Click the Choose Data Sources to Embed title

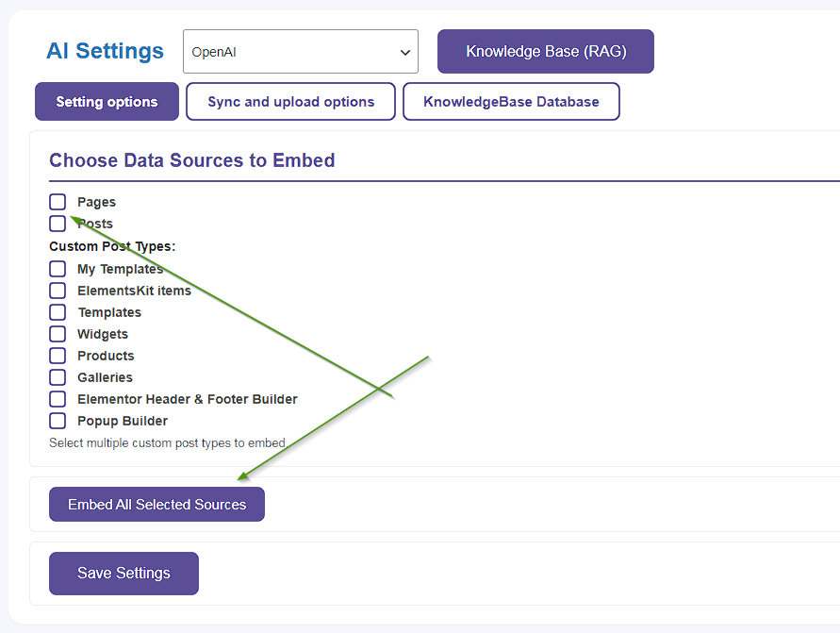click(192, 160)
